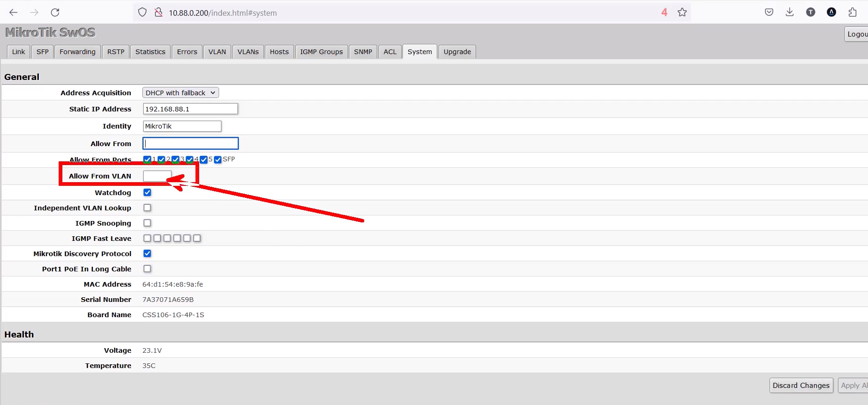
Task: Select the System tab
Action: (x=420, y=52)
